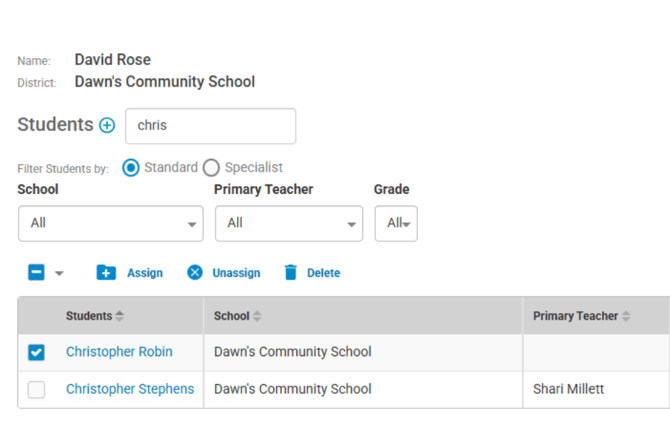Select the Standard radio button
670x427 pixels.
tap(130, 168)
